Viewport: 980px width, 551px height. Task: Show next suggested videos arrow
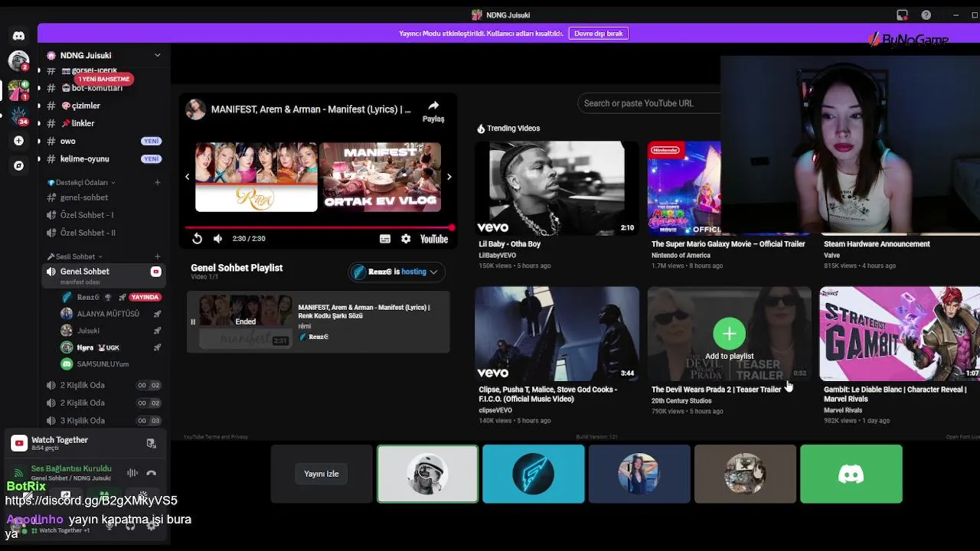point(449,177)
